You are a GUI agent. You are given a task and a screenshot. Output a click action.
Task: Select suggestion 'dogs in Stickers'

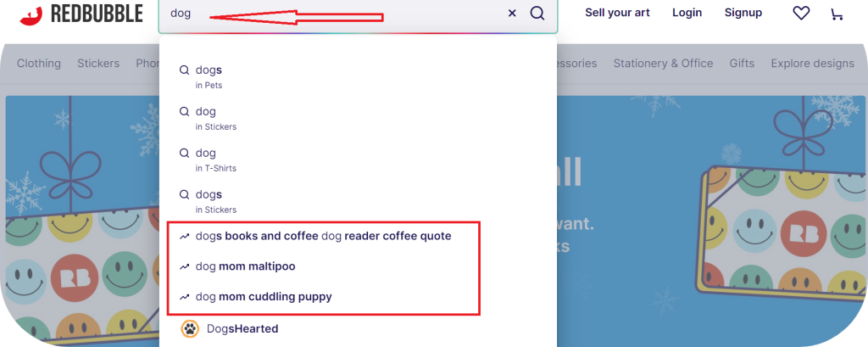(x=358, y=201)
